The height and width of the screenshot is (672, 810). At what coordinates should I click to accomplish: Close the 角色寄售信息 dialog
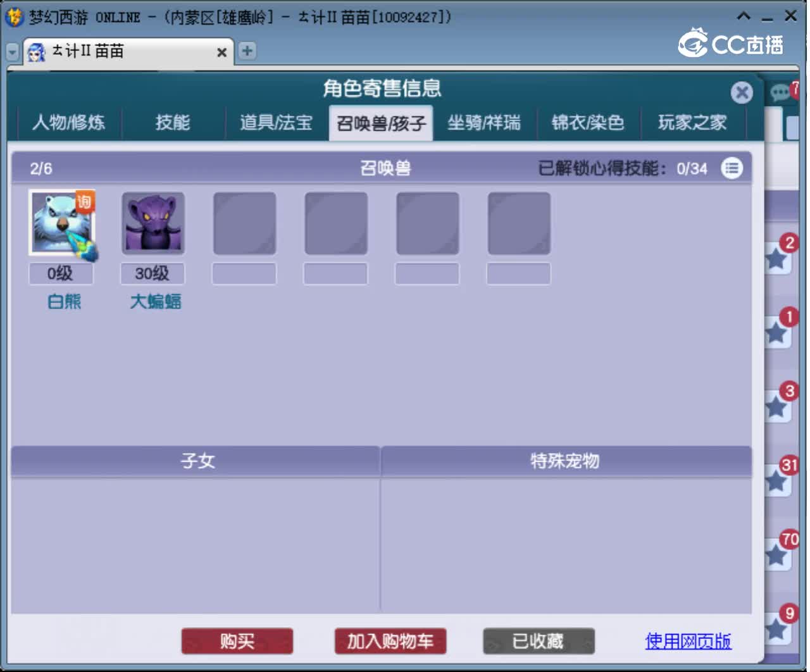741,92
